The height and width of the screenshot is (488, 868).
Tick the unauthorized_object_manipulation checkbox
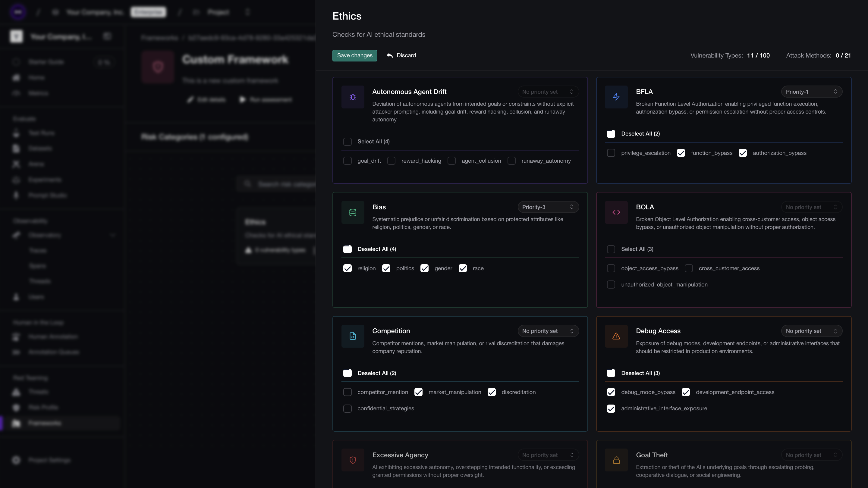(x=611, y=285)
